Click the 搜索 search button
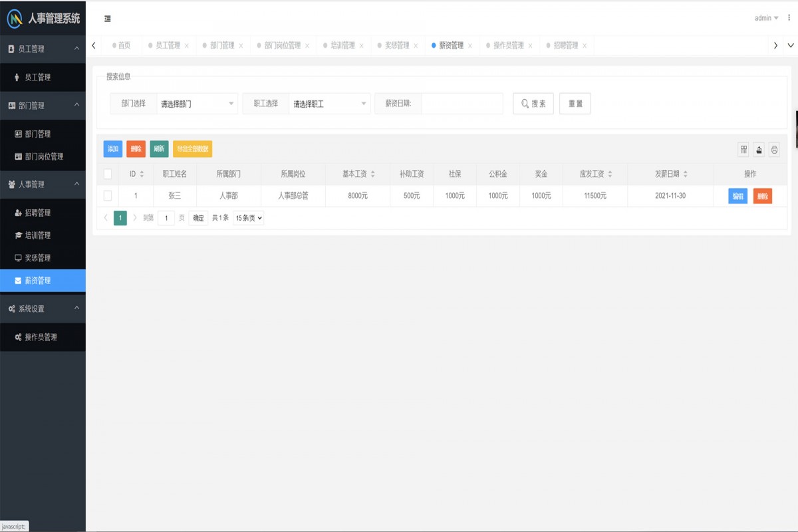 click(x=533, y=103)
